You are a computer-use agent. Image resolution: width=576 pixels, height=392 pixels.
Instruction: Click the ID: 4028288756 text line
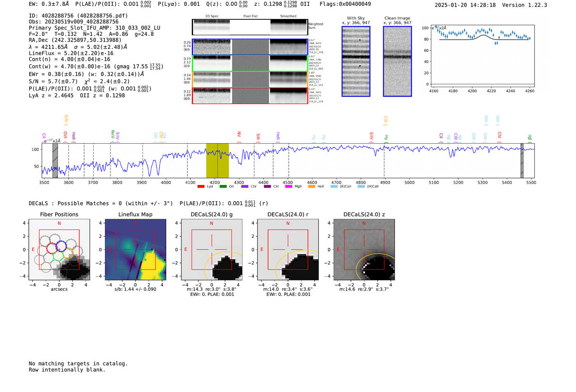79,16
